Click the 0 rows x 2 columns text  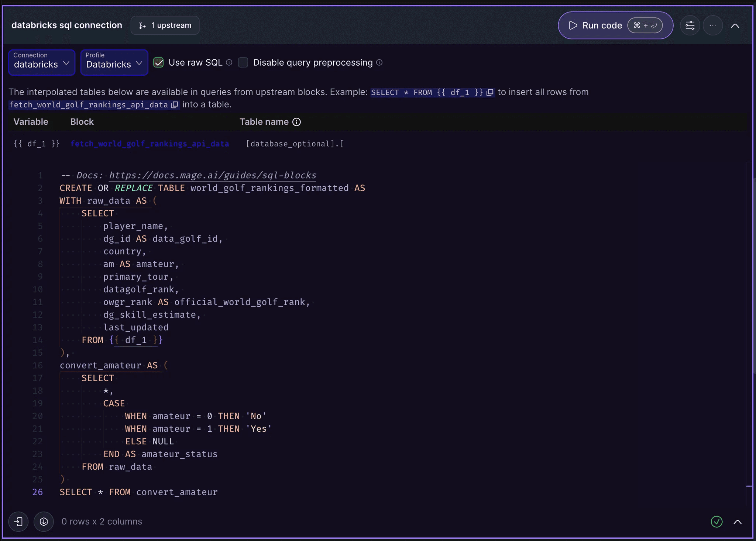[x=102, y=521]
